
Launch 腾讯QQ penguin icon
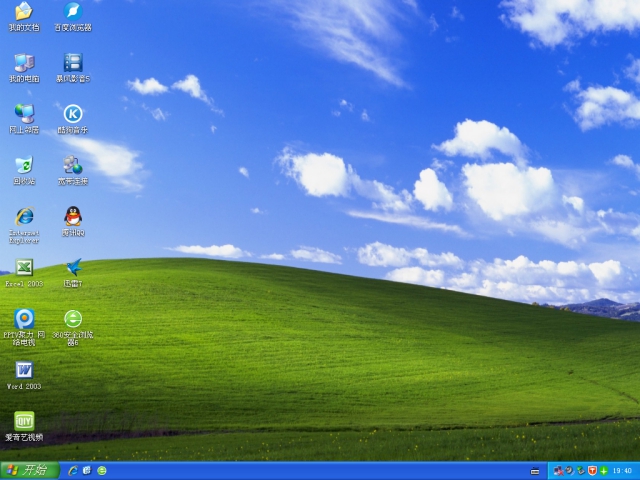pyautogui.click(x=73, y=217)
